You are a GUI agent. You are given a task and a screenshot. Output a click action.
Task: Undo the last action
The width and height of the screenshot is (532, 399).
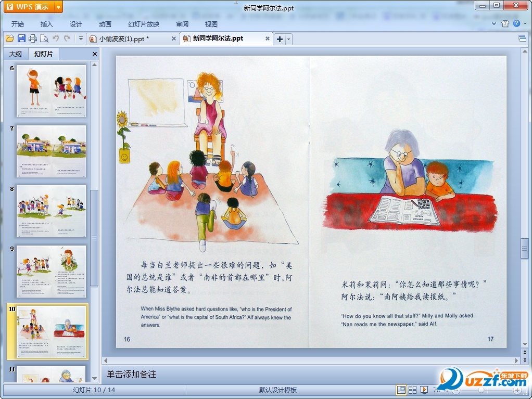click(56, 38)
